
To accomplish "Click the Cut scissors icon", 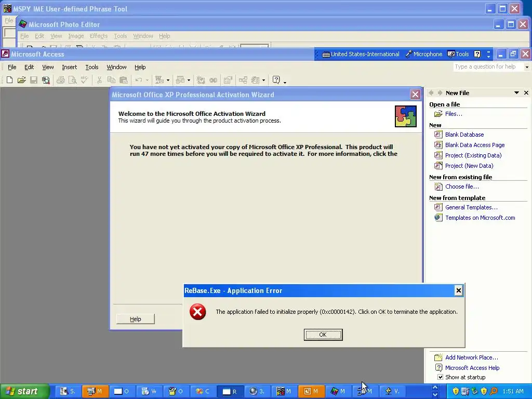I will (x=99, y=80).
